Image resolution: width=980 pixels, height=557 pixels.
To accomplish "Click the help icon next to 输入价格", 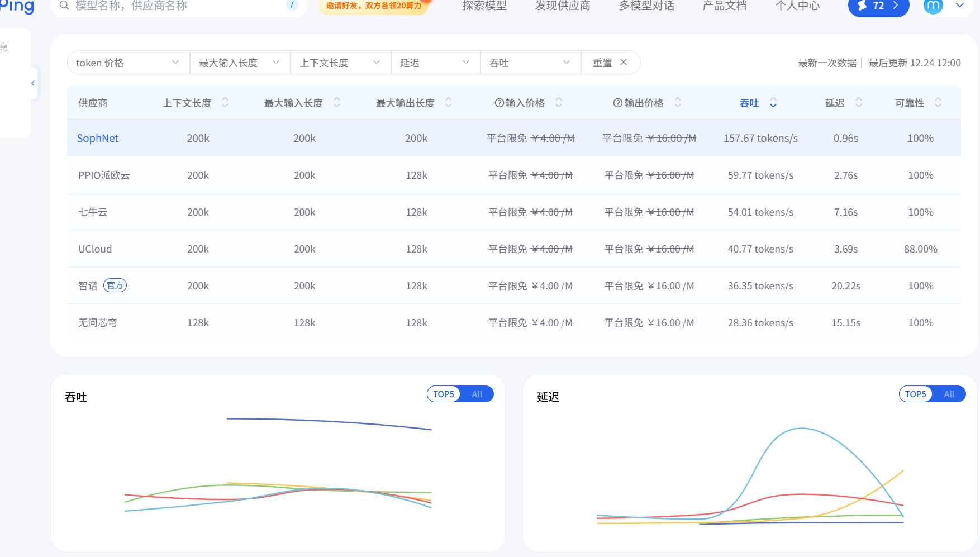I will click(499, 103).
